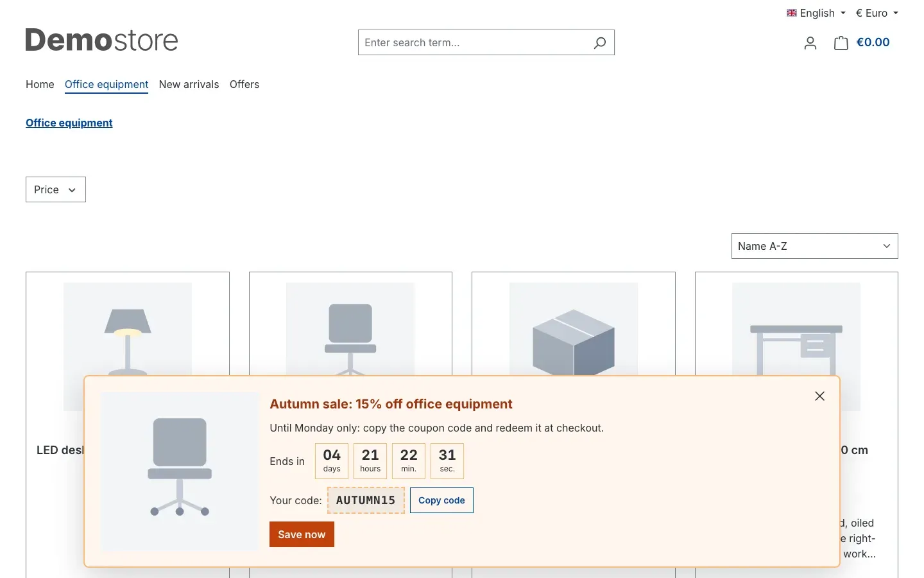Click the Copy code button

click(441, 500)
